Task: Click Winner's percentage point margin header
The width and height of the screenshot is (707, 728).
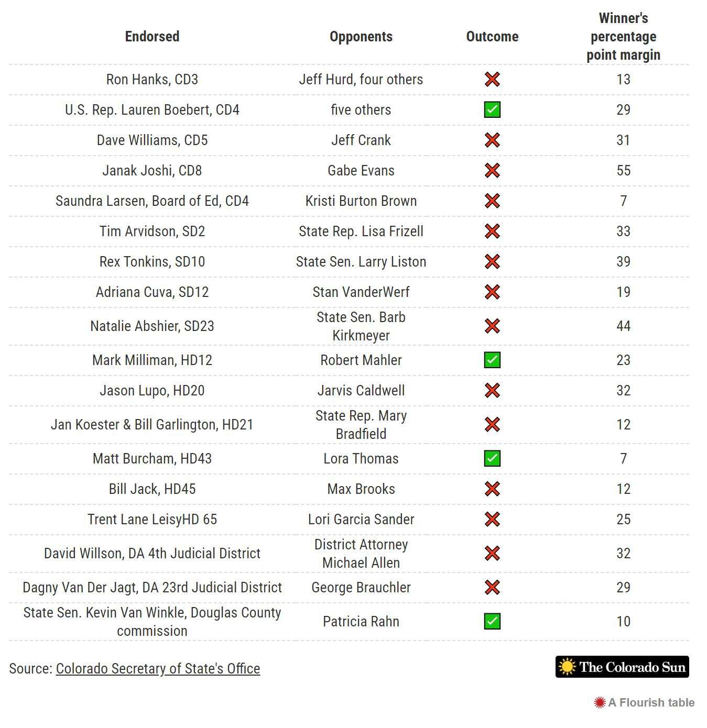Action: point(623,37)
